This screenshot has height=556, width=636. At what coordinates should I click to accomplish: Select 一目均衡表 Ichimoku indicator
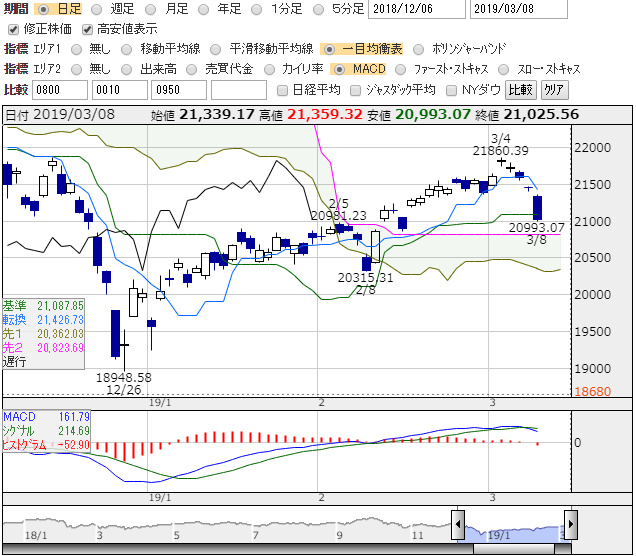(x=329, y=49)
